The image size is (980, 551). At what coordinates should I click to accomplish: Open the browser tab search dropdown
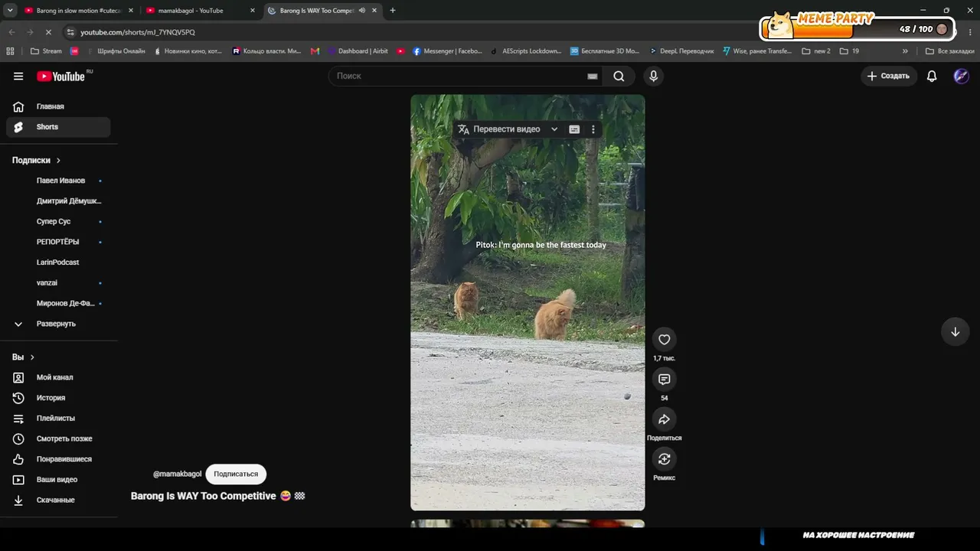click(10, 11)
